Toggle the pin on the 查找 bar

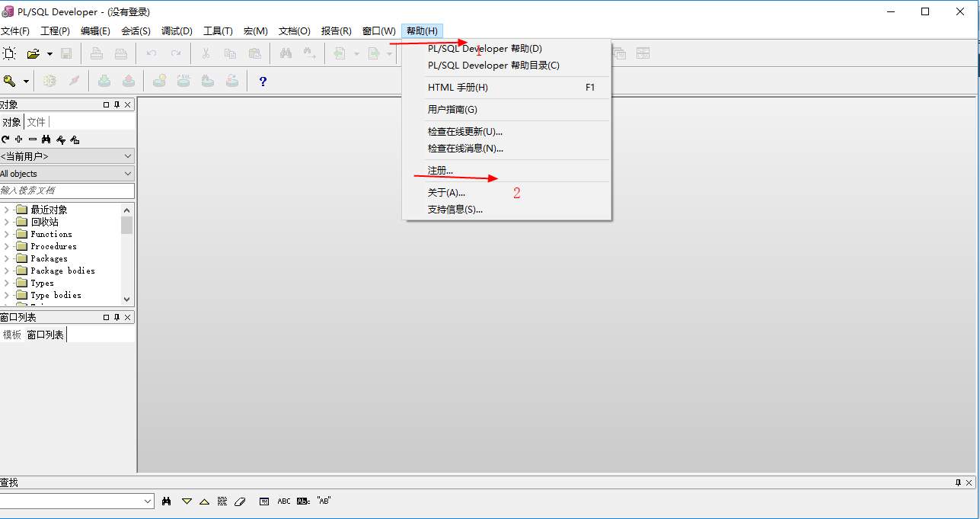tap(958, 482)
